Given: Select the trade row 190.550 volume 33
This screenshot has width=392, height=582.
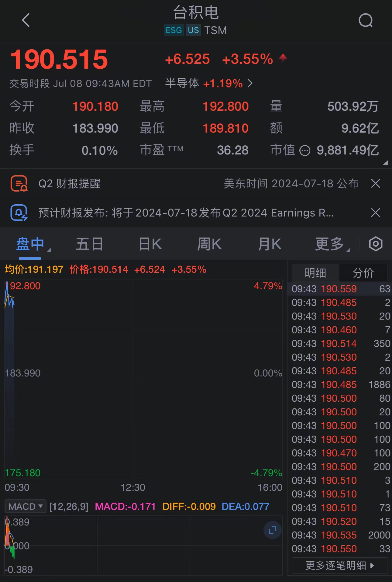Looking at the screenshot, I should tap(339, 549).
